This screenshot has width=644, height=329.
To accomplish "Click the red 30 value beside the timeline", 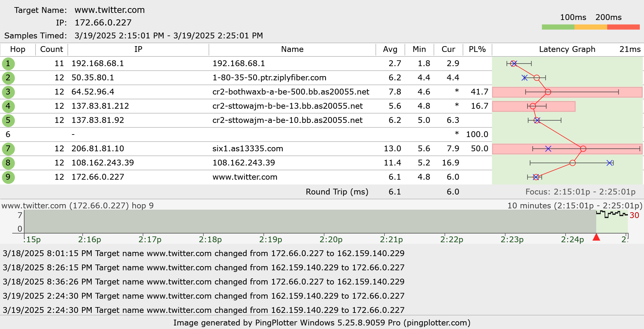I will coord(634,215).
